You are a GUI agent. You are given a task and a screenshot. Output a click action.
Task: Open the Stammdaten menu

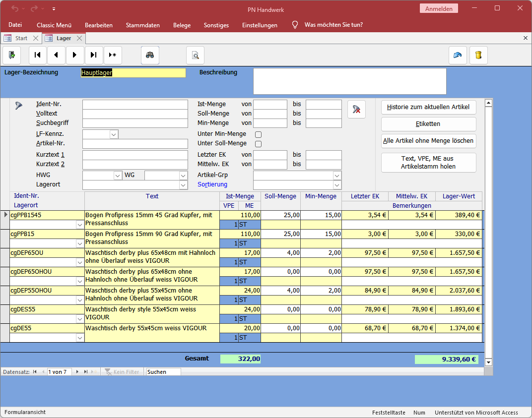pyautogui.click(x=142, y=25)
